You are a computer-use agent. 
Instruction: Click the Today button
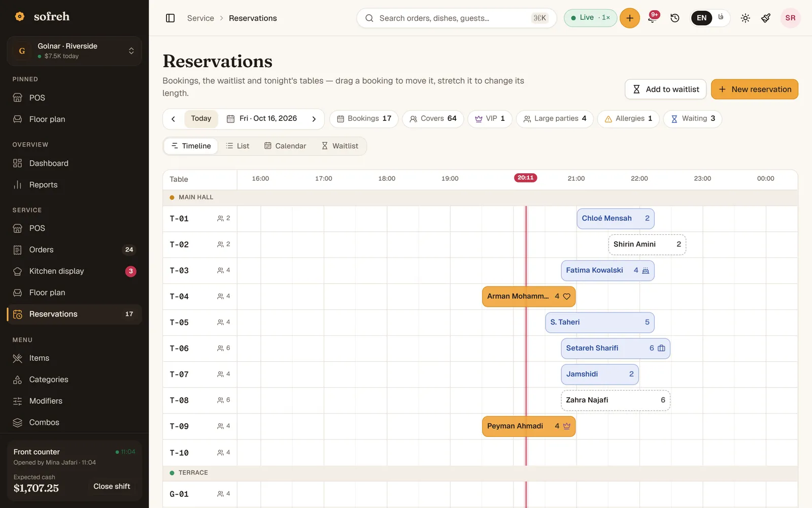201,119
